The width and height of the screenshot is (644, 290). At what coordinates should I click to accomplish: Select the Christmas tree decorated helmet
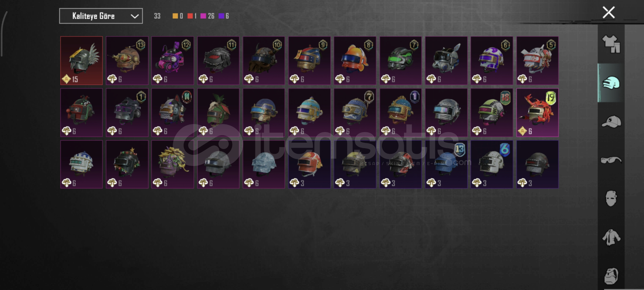[x=127, y=164]
